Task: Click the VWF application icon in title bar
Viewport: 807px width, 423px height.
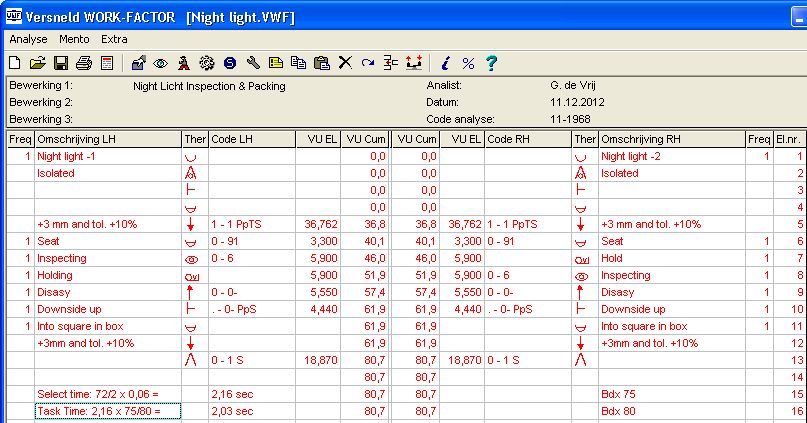Action: click(14, 16)
